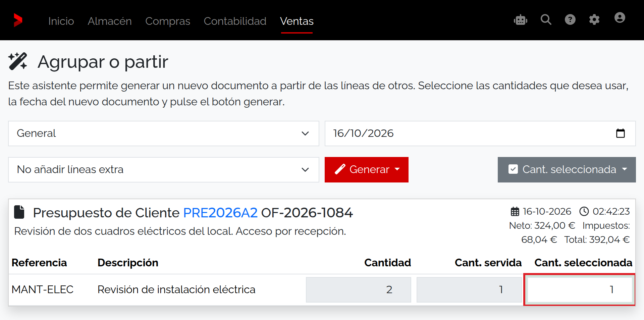Screen dimensions: 644x320
Task: Click the Descripción column header
Action: [x=128, y=263]
